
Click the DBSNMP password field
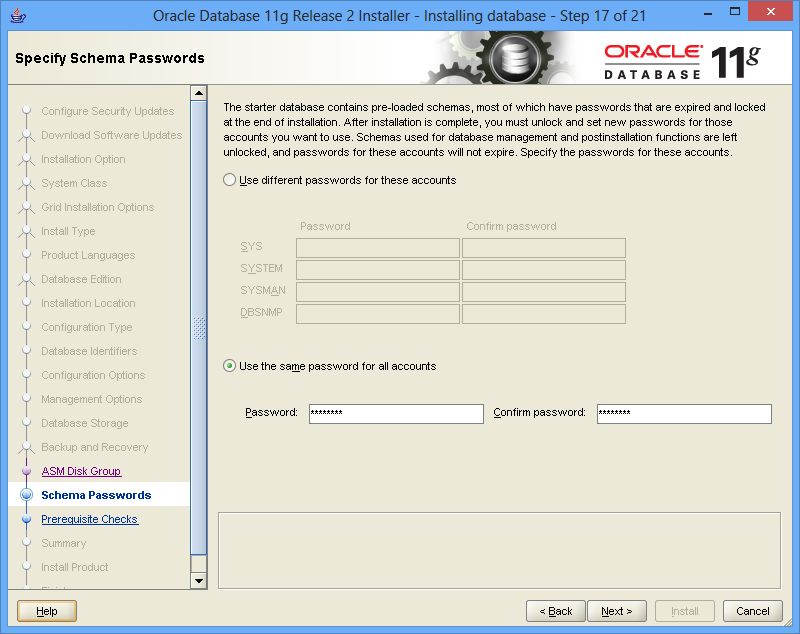coord(378,314)
